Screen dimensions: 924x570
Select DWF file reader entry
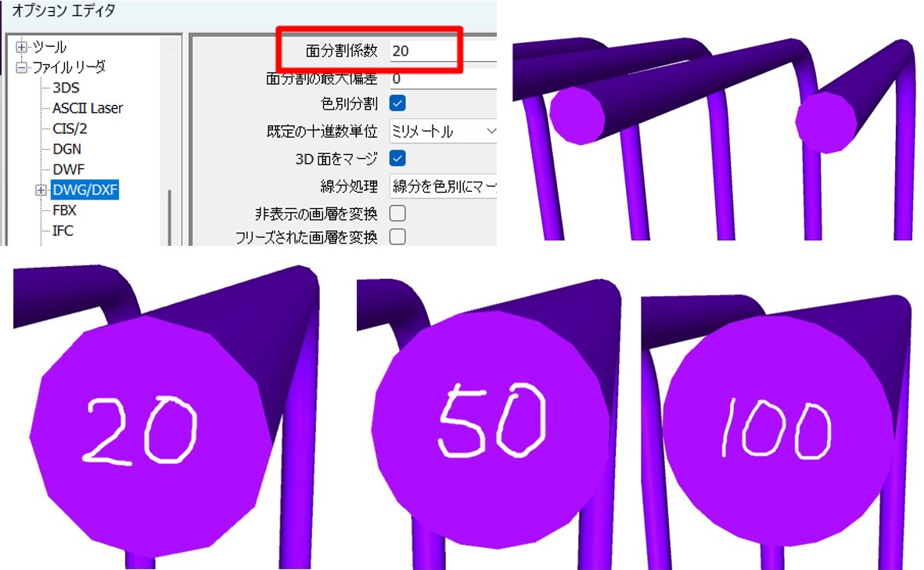click(x=68, y=169)
